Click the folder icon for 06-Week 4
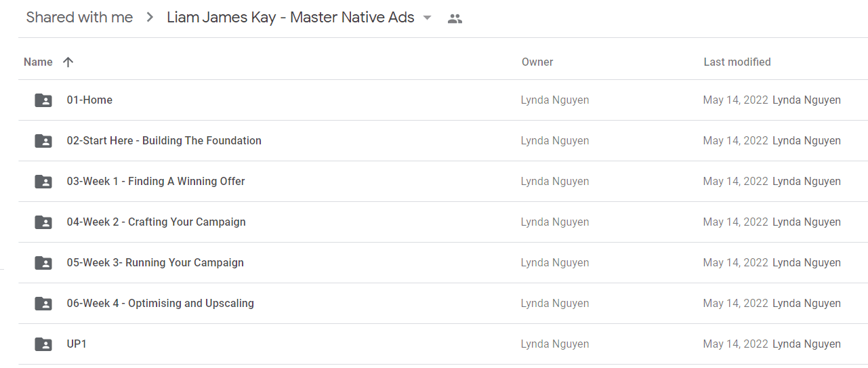This screenshot has width=868, height=368. (43, 304)
